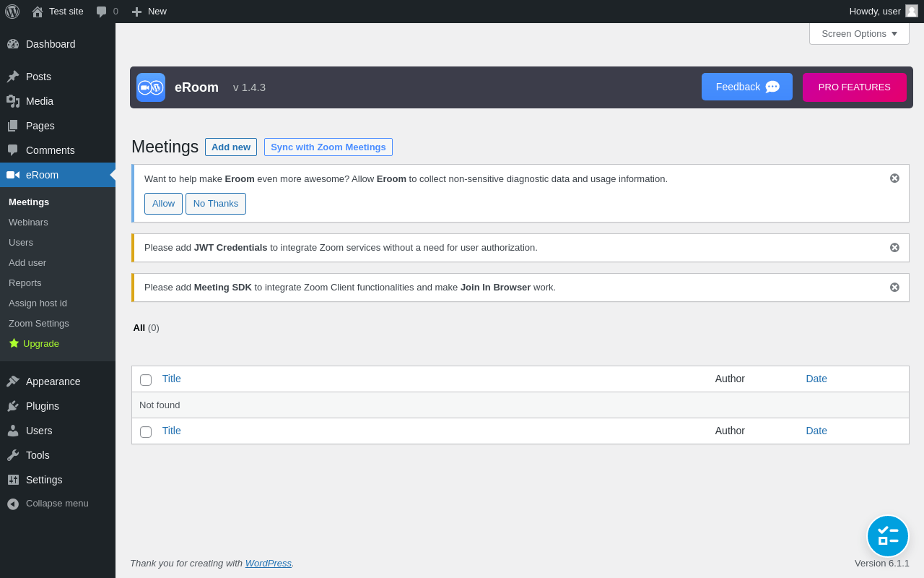The image size is (924, 578).
Task: Dismiss the JWT Credentials notice
Action: (894, 248)
